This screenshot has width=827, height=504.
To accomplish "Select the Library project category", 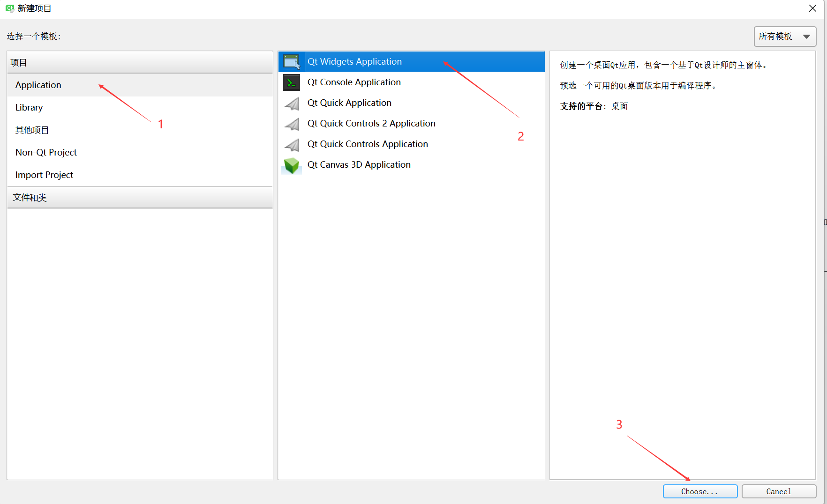I will pyautogui.click(x=140, y=107).
